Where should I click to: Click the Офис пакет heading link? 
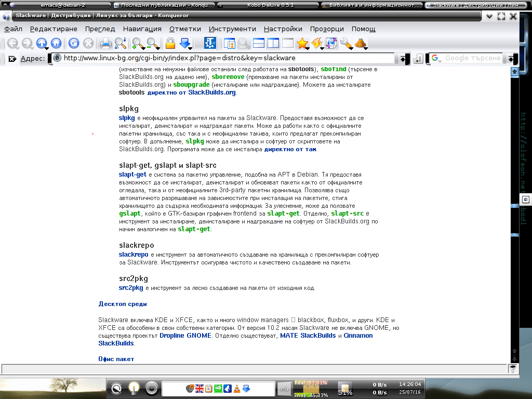tap(116, 359)
